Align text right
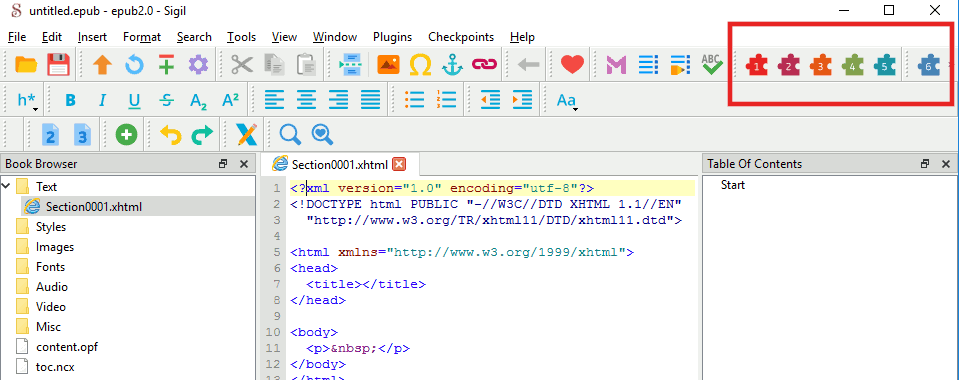 [x=338, y=100]
